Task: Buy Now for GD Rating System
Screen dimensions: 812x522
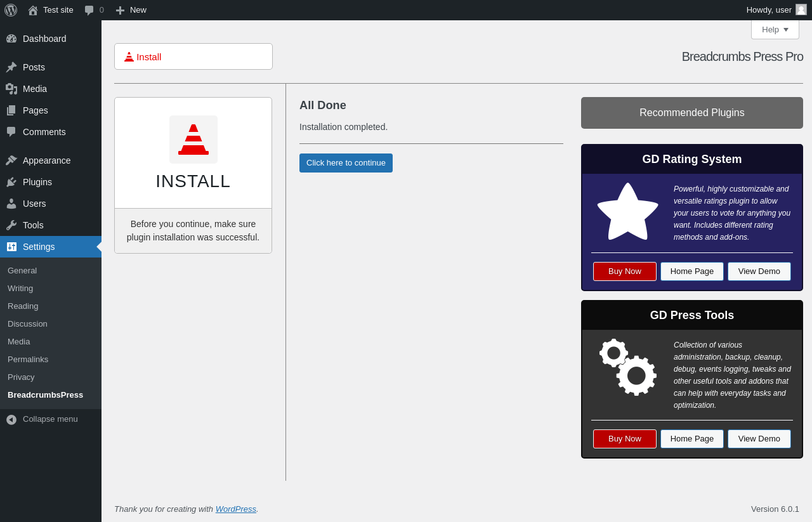Action: point(625,271)
